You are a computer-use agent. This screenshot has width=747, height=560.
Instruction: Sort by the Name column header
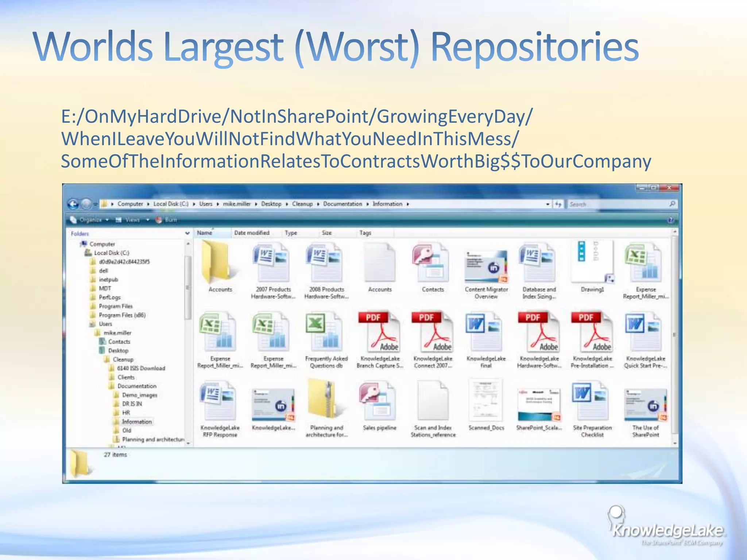point(212,233)
